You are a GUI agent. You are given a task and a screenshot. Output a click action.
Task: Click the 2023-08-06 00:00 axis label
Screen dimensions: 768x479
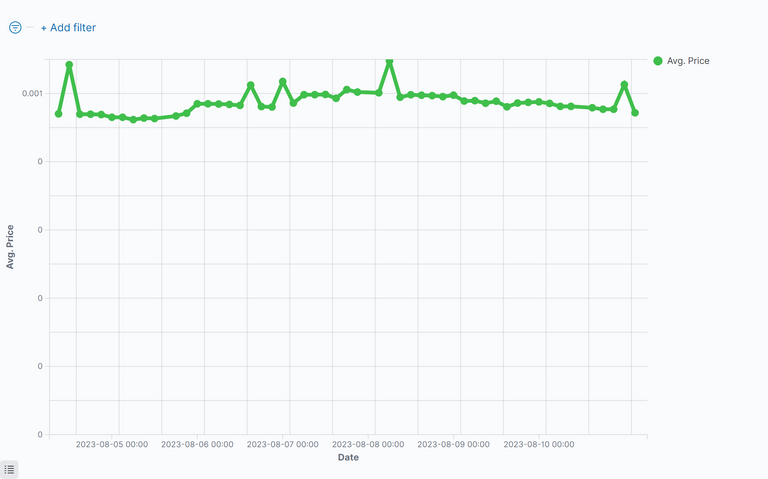coord(197,444)
